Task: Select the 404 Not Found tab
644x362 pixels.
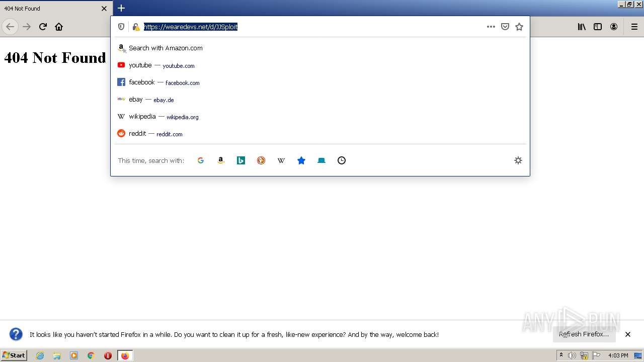Action: pos(56,8)
